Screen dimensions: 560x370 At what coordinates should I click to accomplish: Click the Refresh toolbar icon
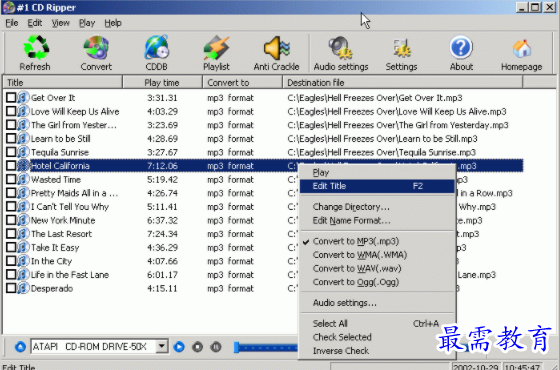pos(35,47)
